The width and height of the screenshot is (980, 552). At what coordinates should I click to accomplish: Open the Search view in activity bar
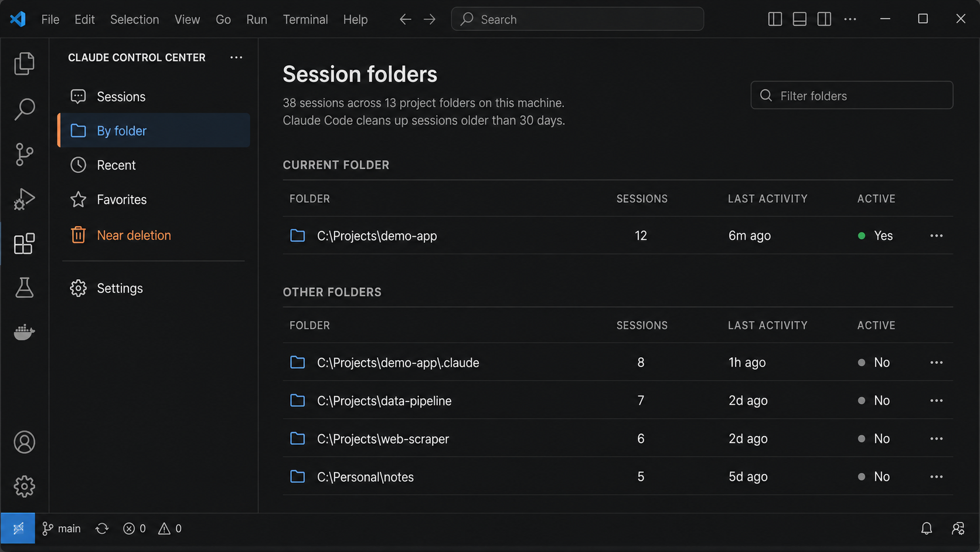tap(24, 109)
